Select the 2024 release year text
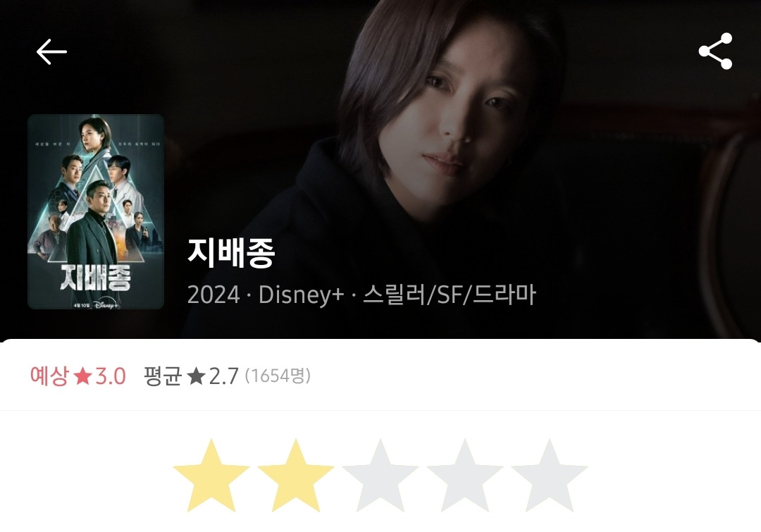The height and width of the screenshot is (532, 761). point(214,295)
